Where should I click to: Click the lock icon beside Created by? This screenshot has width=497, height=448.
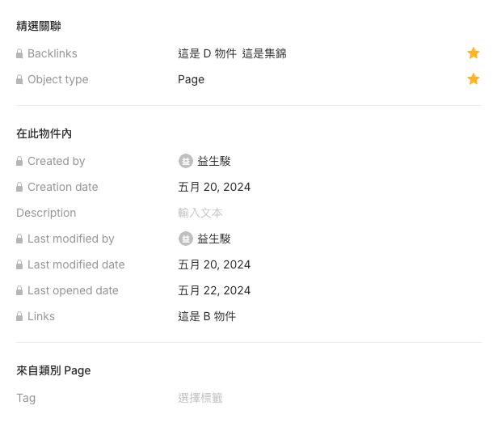tap(19, 161)
